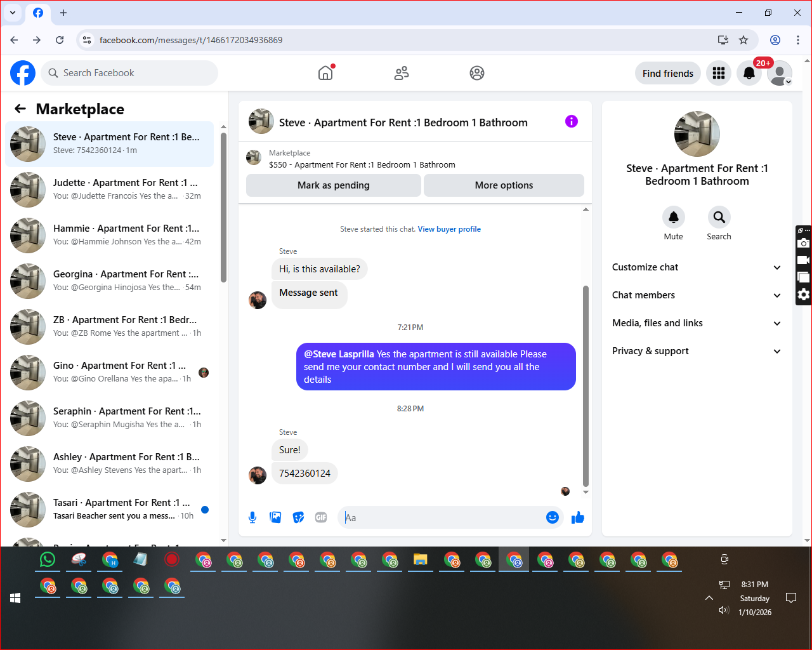Open Chrome profile icon

(x=775, y=40)
